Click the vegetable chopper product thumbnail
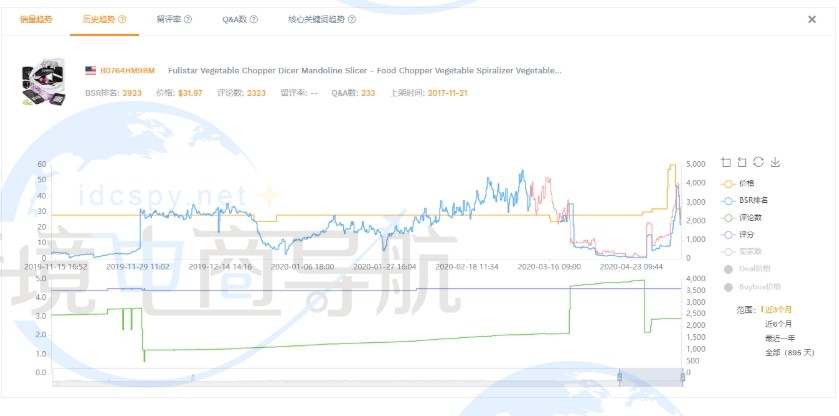 [43, 81]
